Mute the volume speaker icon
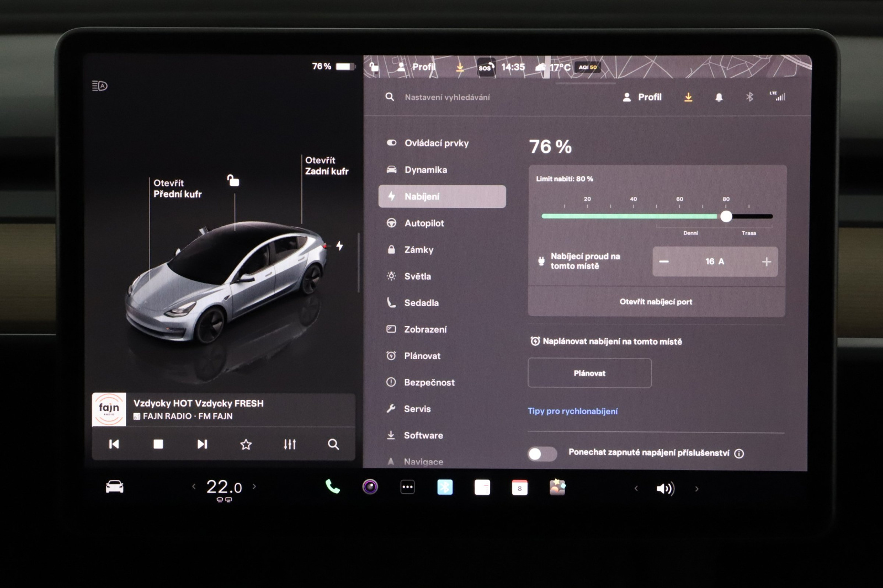 [665, 489]
